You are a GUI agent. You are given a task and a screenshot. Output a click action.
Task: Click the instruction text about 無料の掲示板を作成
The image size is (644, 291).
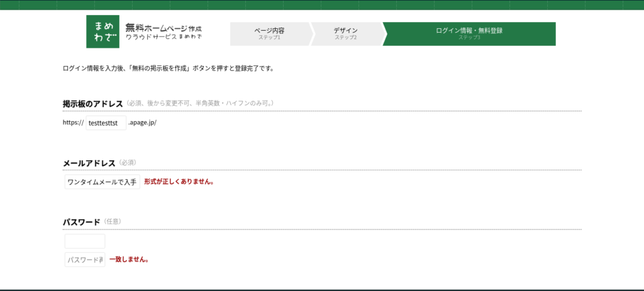[x=169, y=69]
